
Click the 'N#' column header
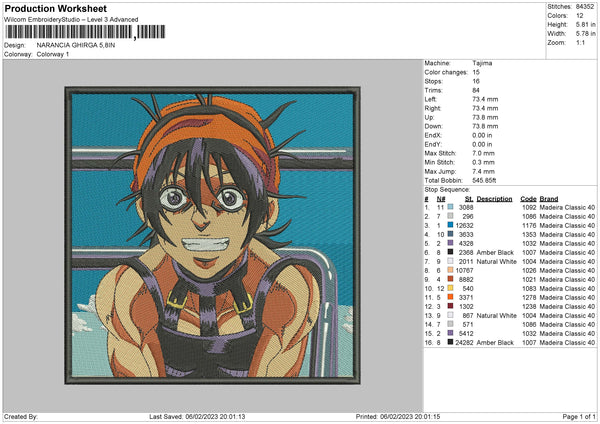coord(441,199)
